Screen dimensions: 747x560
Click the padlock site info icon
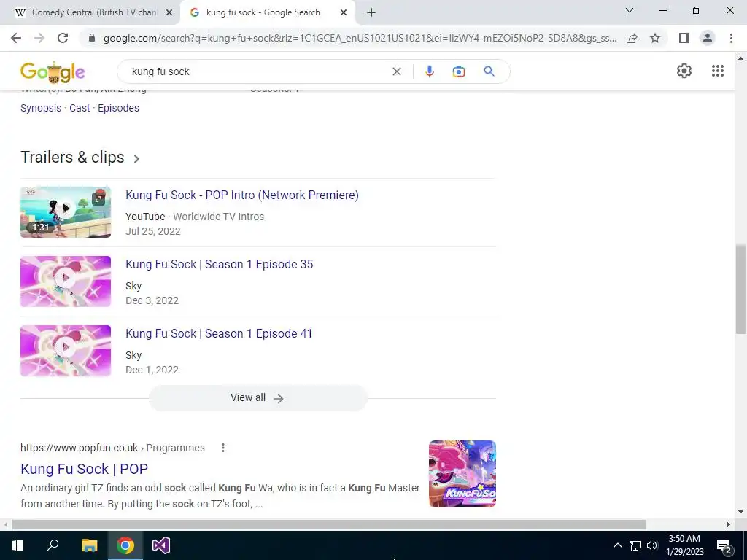click(92, 38)
